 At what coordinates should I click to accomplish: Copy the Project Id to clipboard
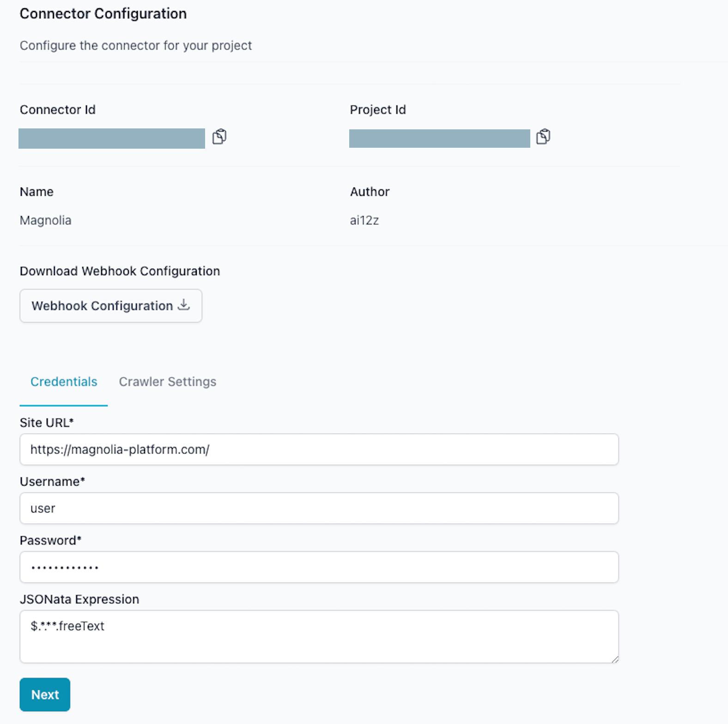click(543, 137)
